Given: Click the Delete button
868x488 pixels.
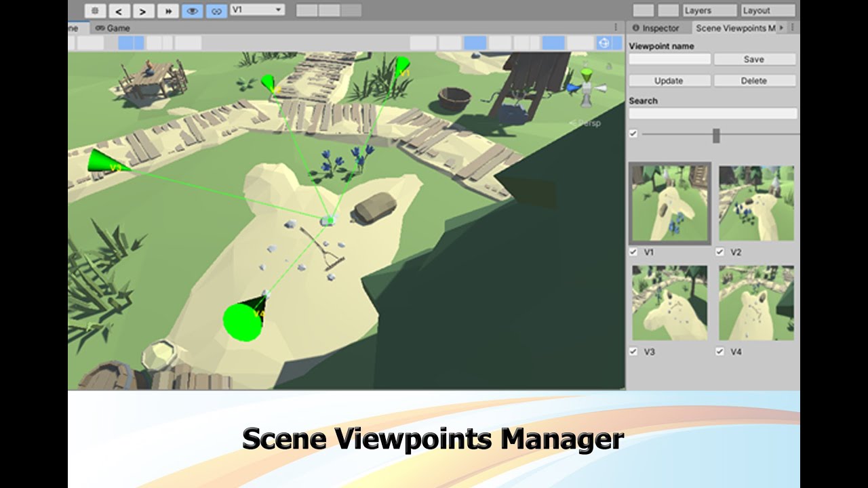Looking at the screenshot, I should [754, 81].
